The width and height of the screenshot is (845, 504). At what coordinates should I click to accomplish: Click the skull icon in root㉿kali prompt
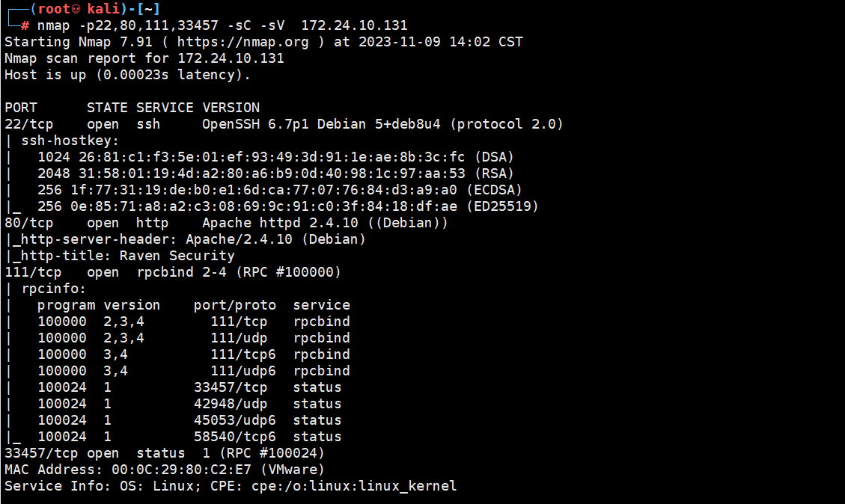(x=76, y=9)
